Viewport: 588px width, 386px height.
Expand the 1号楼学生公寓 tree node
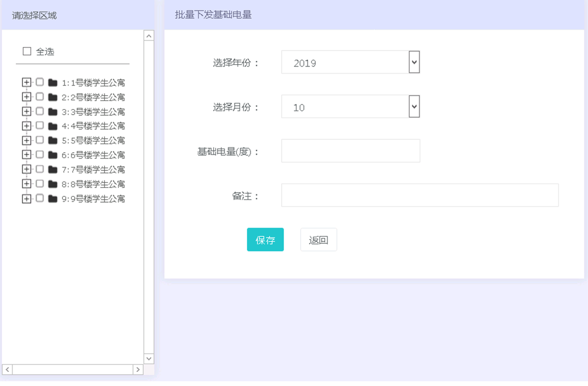point(26,83)
